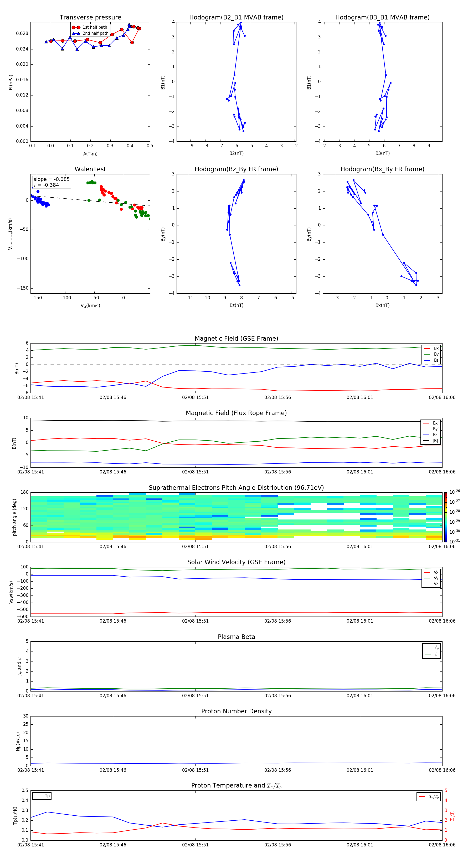Image resolution: width=473 pixels, height=868 pixels.
Task: Click the 'Solar Wind Velocity (GSE Frame)' title
Action: pos(236,562)
